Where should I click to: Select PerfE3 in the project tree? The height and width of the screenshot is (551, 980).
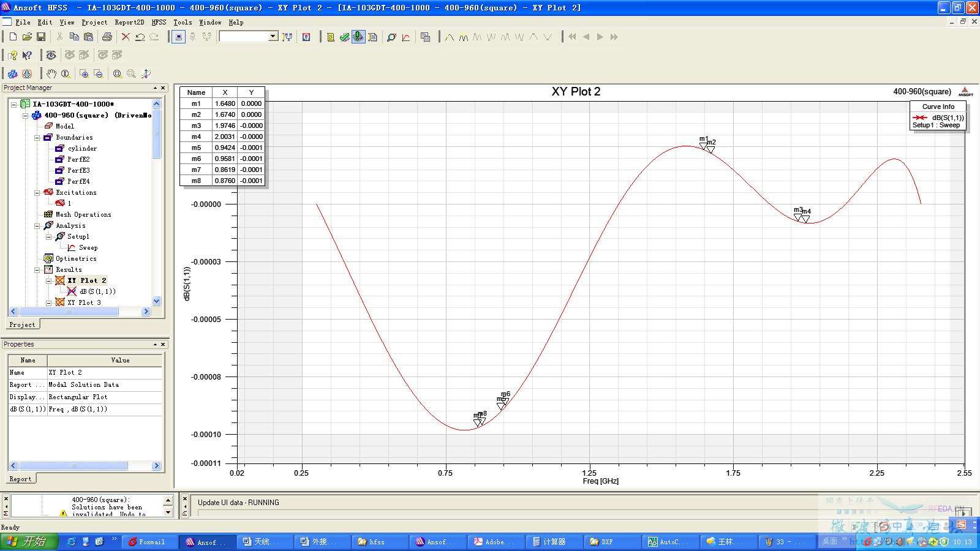(x=78, y=170)
